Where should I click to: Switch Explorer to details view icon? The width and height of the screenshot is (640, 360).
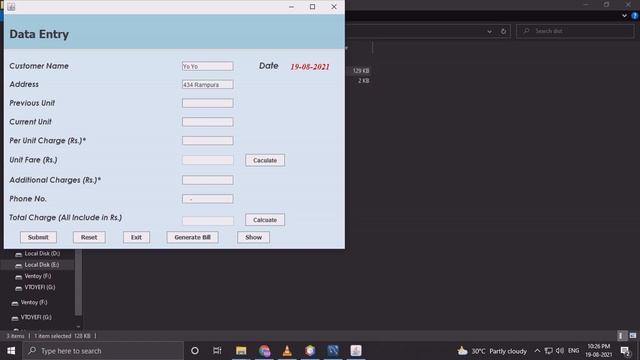click(621, 336)
